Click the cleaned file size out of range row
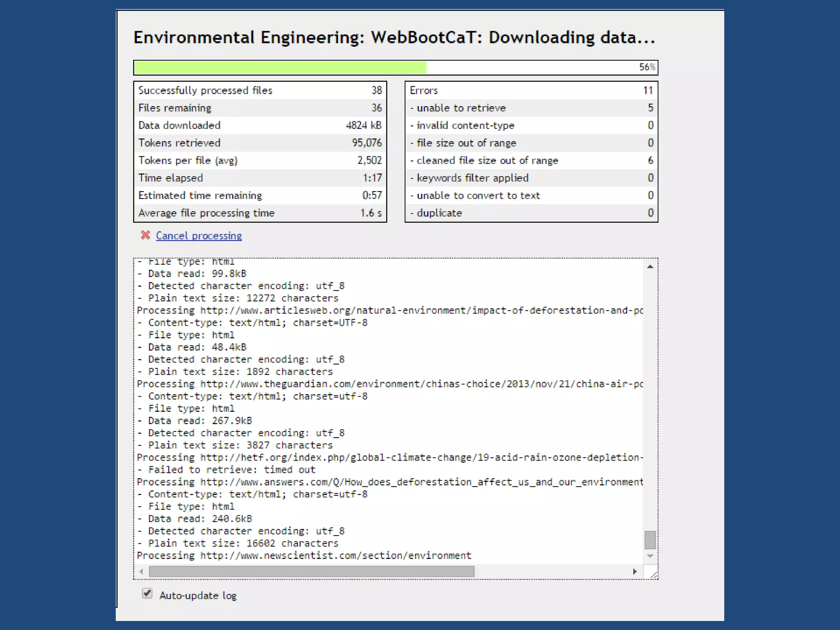This screenshot has width=840, height=630. (x=531, y=160)
